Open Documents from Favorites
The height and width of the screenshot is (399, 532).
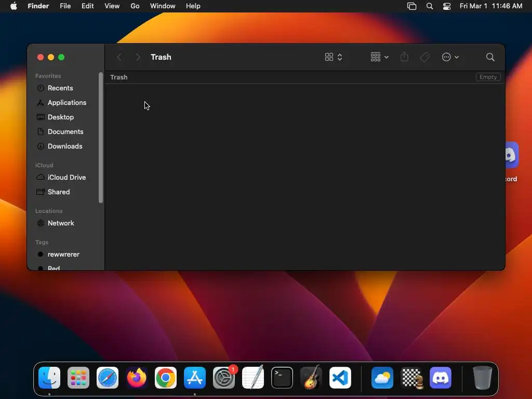65,132
